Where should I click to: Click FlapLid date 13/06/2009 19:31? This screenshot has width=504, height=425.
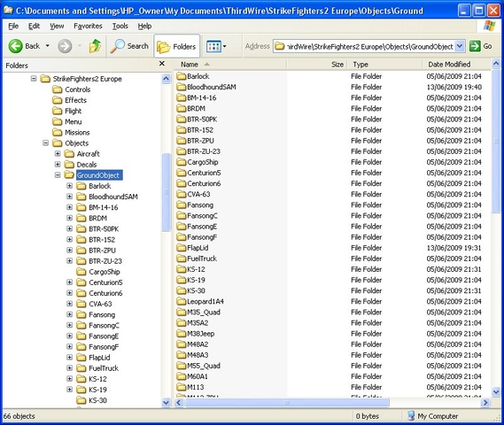click(454, 248)
